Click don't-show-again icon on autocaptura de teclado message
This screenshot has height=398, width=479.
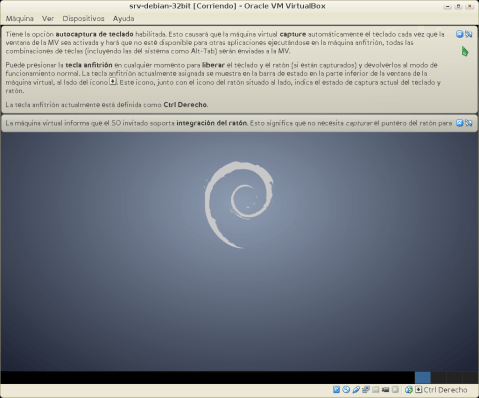(469, 34)
